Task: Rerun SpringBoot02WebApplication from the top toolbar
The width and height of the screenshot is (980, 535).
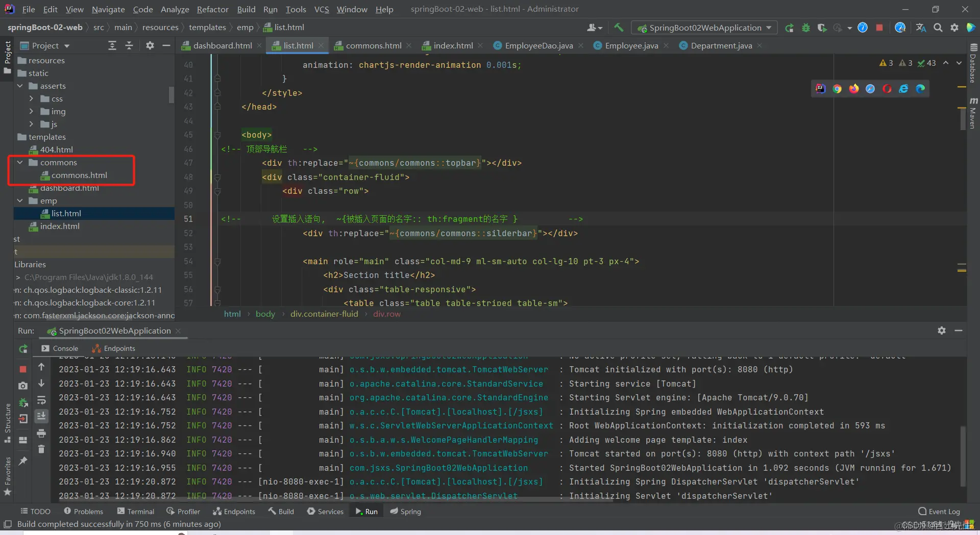Action: coord(789,28)
